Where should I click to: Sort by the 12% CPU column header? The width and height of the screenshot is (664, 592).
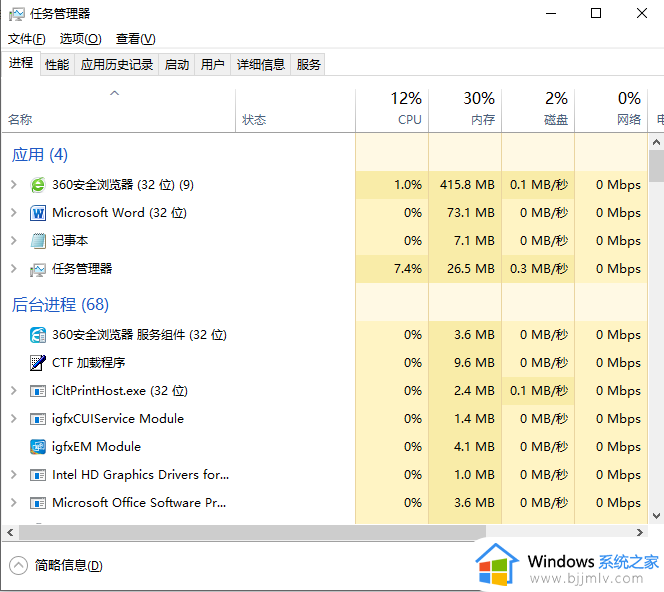click(x=392, y=111)
